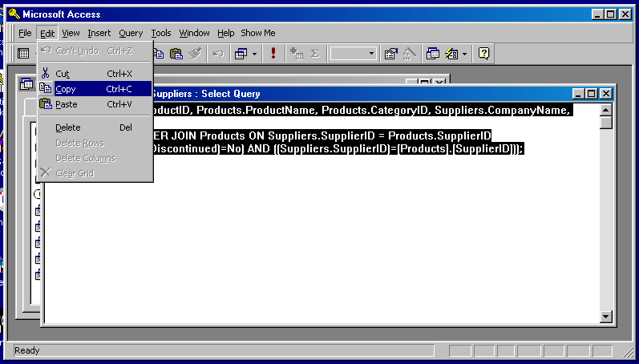The width and height of the screenshot is (639, 364).
Task: Click the Undo arrow in the toolbar
Action: 218,54
